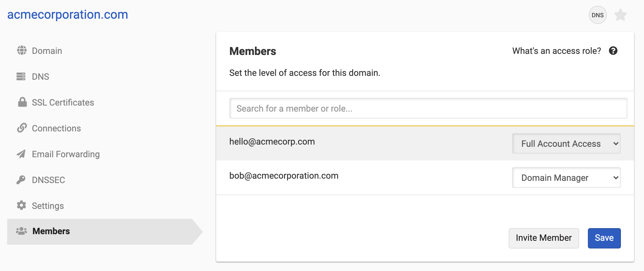The height and width of the screenshot is (271, 644).
Task: Favorite the domain with the star icon
Action: click(x=620, y=15)
